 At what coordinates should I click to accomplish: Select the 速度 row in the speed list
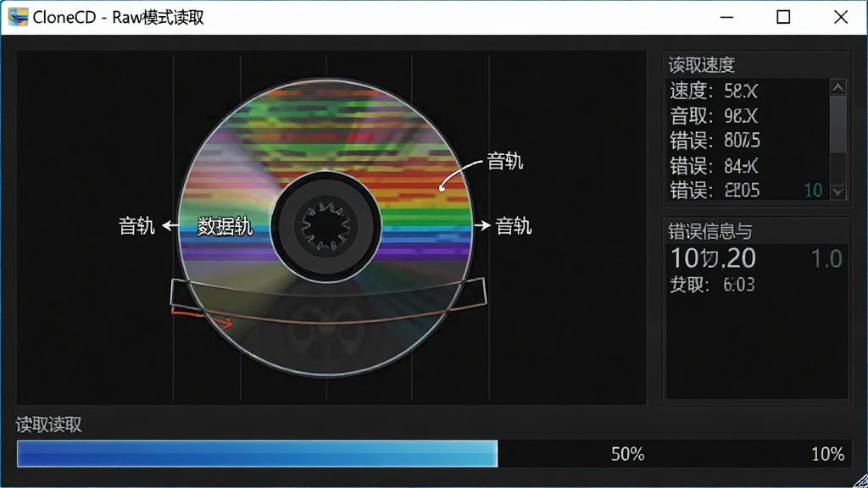748,90
